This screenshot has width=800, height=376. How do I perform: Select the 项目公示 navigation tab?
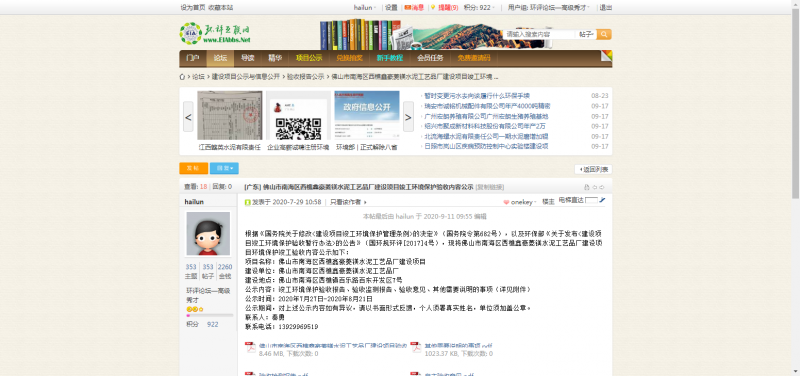(309, 58)
